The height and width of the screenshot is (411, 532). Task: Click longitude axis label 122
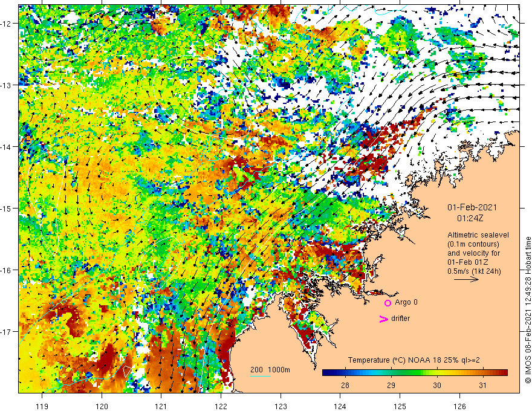point(221,406)
